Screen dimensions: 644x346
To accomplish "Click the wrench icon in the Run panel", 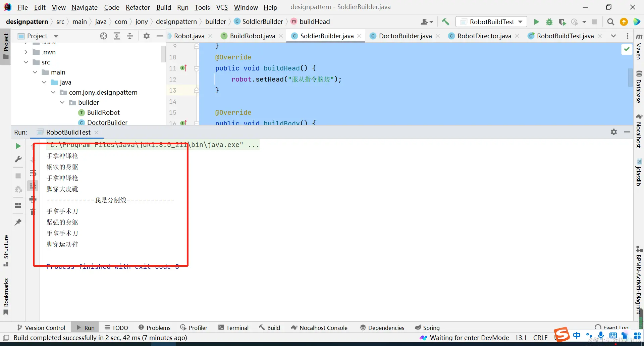I will (18, 159).
